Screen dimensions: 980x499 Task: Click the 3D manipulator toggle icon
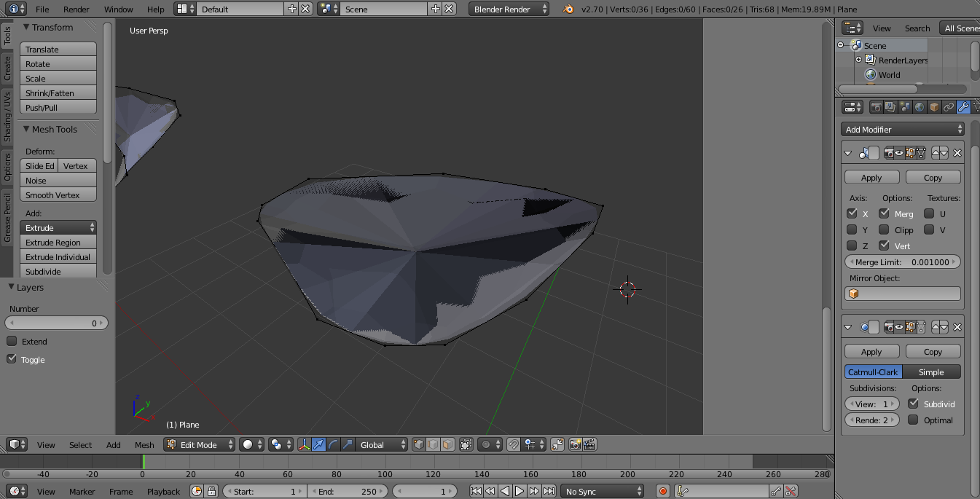coord(305,444)
